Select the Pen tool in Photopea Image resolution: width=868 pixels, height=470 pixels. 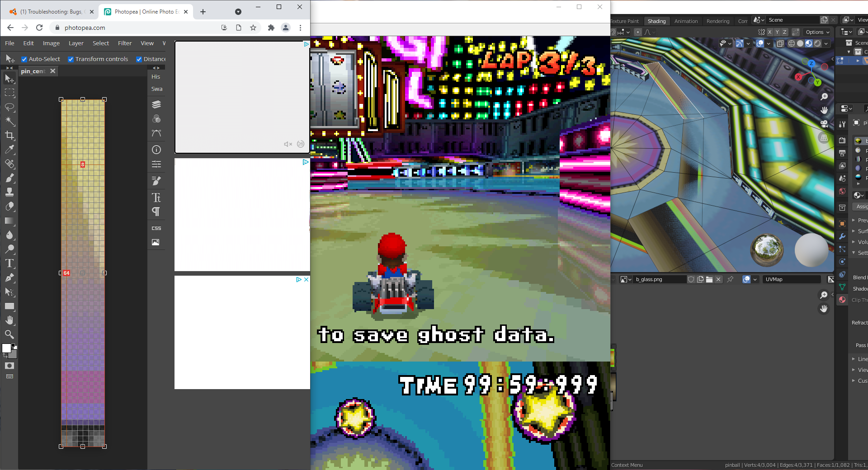(x=9, y=277)
